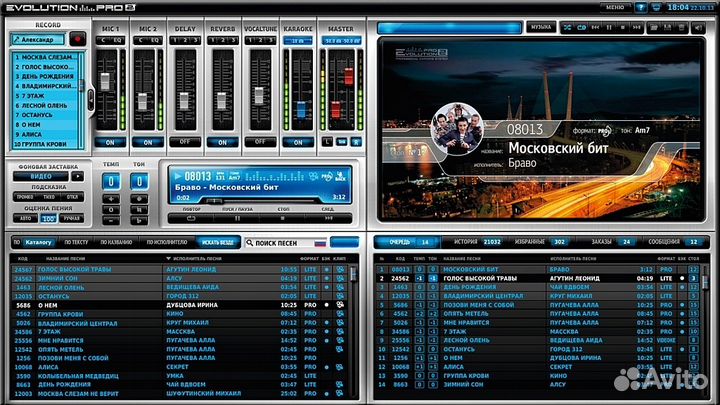720x405 pixels.
Task: Click the play icon next to Видео
Action: click(x=78, y=175)
